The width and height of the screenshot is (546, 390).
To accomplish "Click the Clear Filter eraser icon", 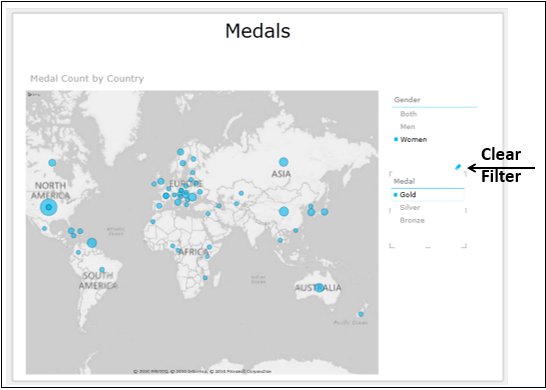I will pos(458,167).
